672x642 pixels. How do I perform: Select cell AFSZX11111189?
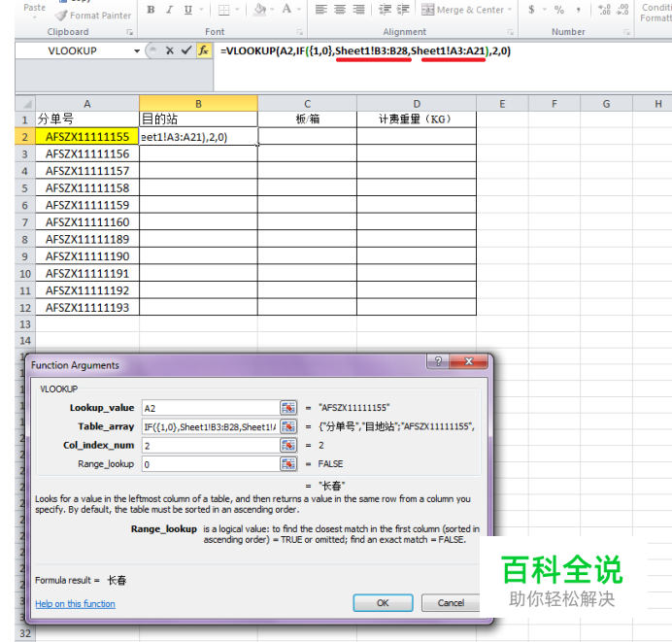click(87, 239)
